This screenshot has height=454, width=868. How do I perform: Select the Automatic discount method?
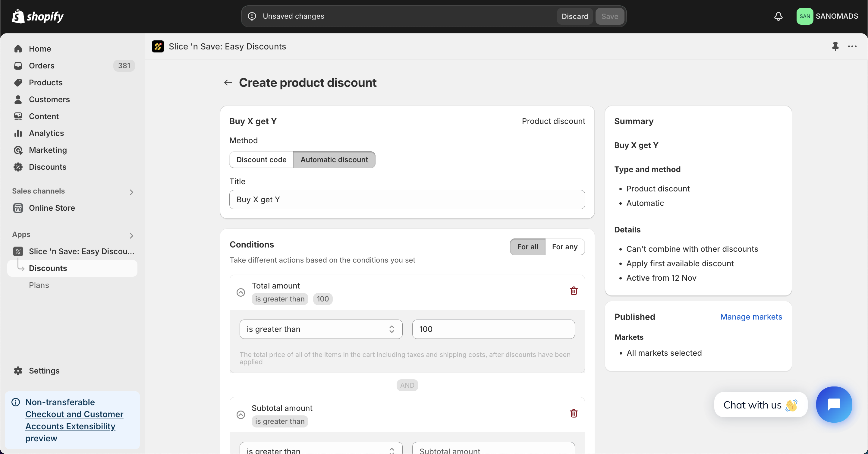tap(334, 160)
